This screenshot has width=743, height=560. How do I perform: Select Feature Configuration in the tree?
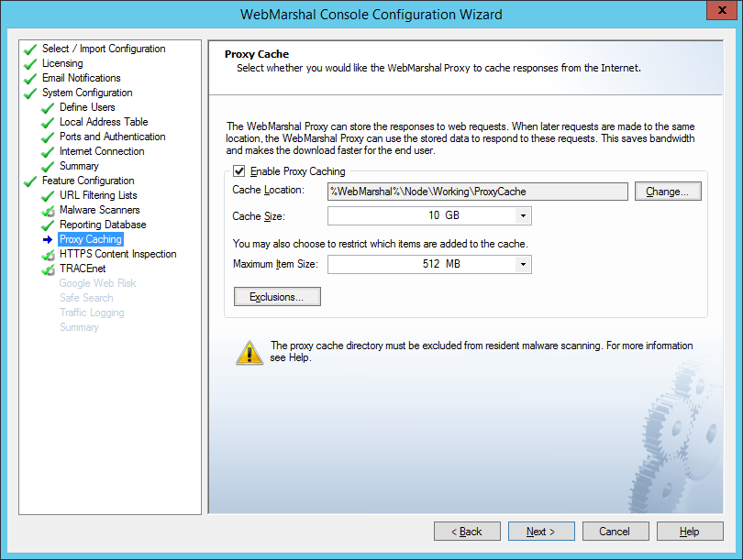(88, 181)
